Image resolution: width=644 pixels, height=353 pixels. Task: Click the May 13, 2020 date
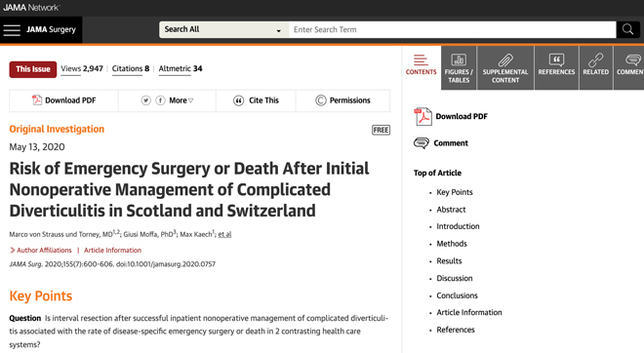coord(37,147)
